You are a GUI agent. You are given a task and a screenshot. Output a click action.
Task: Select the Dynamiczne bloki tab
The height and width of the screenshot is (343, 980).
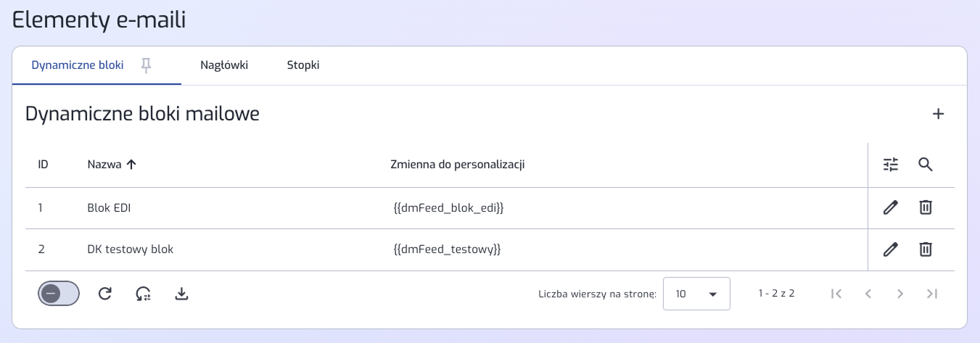coord(77,65)
